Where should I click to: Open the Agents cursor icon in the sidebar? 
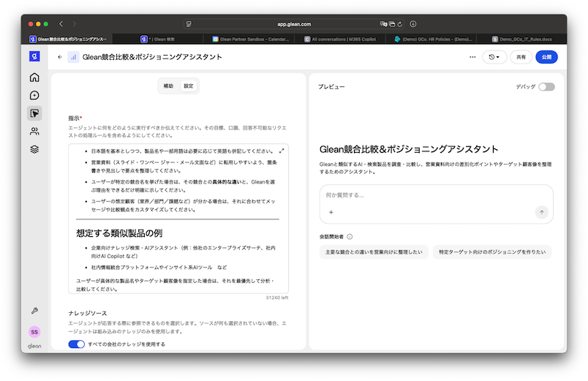pos(34,113)
